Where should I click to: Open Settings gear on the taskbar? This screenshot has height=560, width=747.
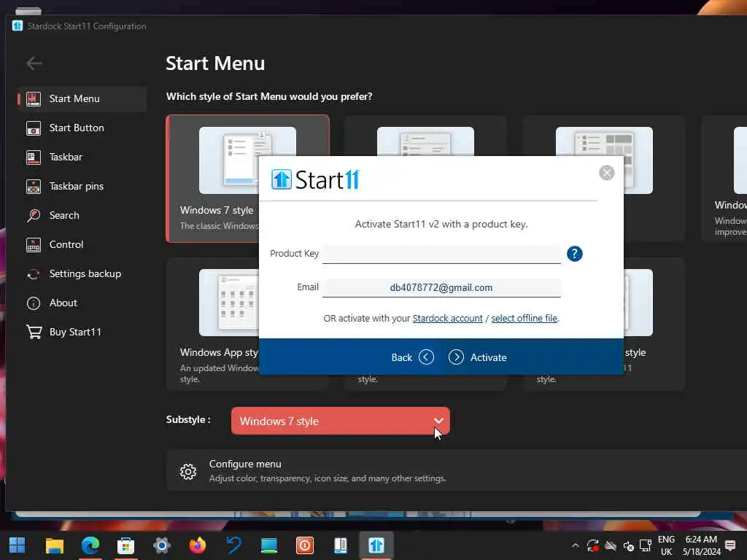point(161,545)
